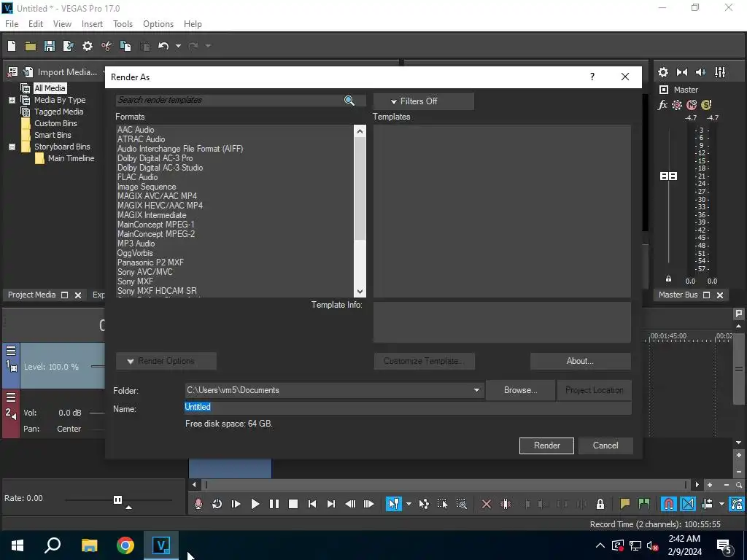
Task: Open Master FX button
Action: [662, 105]
